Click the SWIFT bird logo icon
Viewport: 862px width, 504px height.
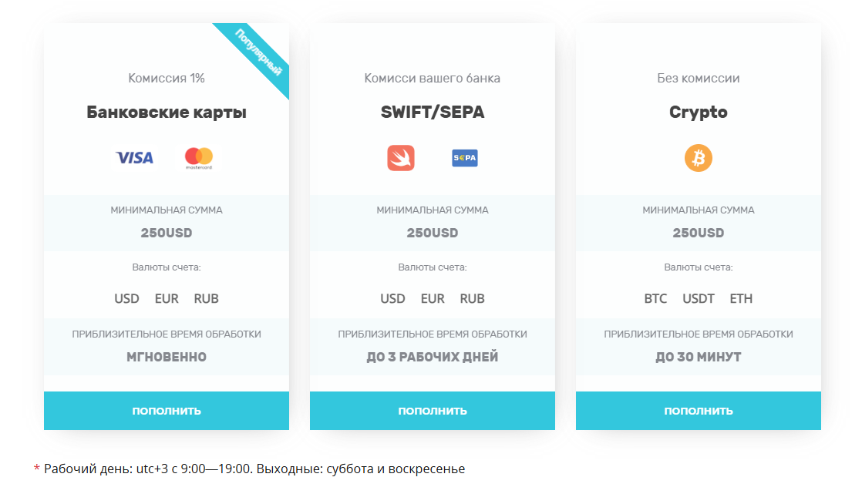[401, 158]
